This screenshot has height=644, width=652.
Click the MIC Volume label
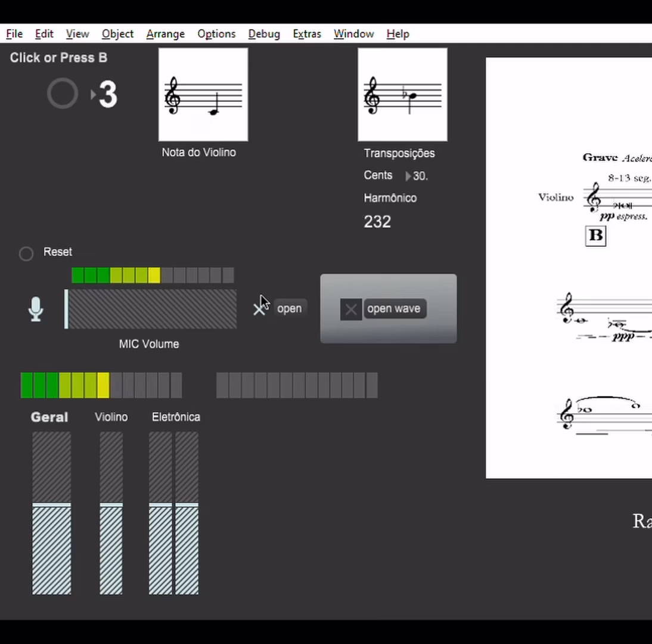[149, 344]
